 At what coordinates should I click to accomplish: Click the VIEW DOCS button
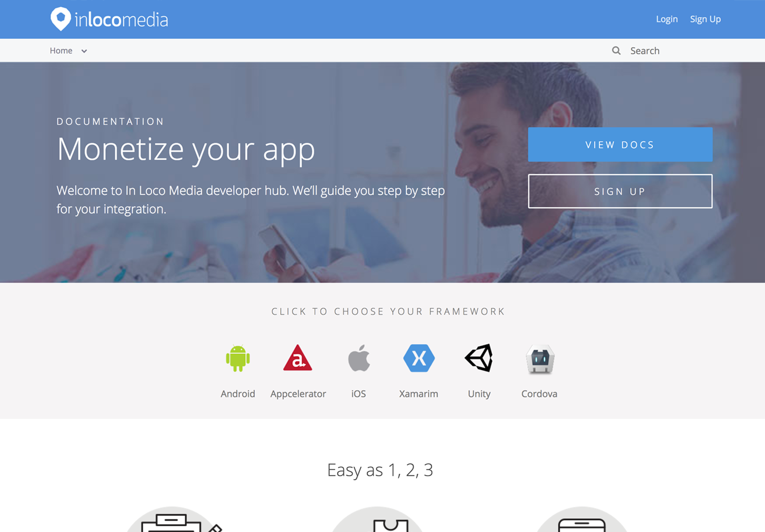(x=620, y=144)
